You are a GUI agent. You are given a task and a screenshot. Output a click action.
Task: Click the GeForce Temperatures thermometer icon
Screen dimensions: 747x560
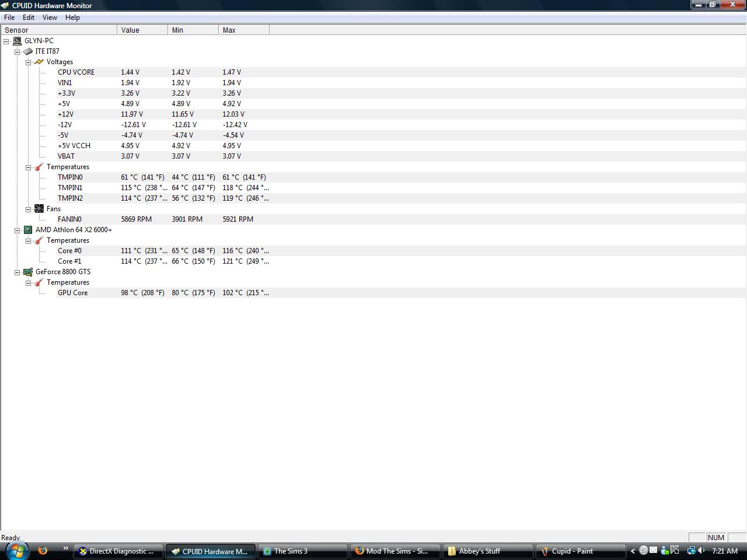point(39,282)
